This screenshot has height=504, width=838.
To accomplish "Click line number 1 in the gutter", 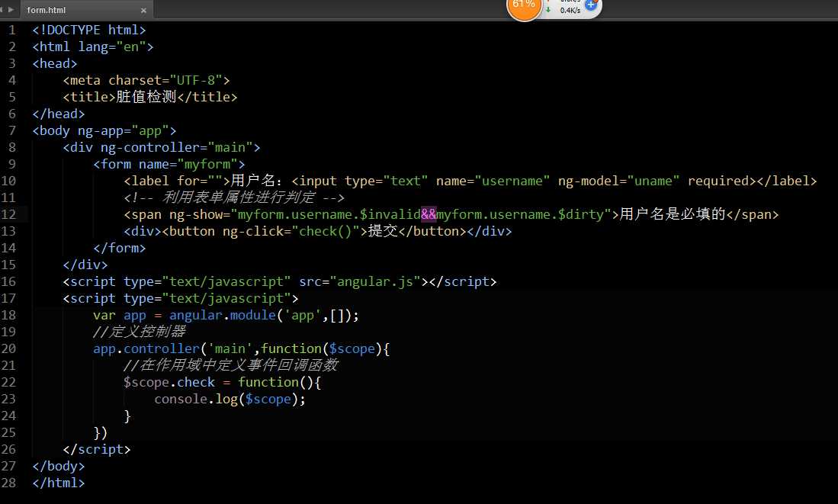I will pos(11,30).
